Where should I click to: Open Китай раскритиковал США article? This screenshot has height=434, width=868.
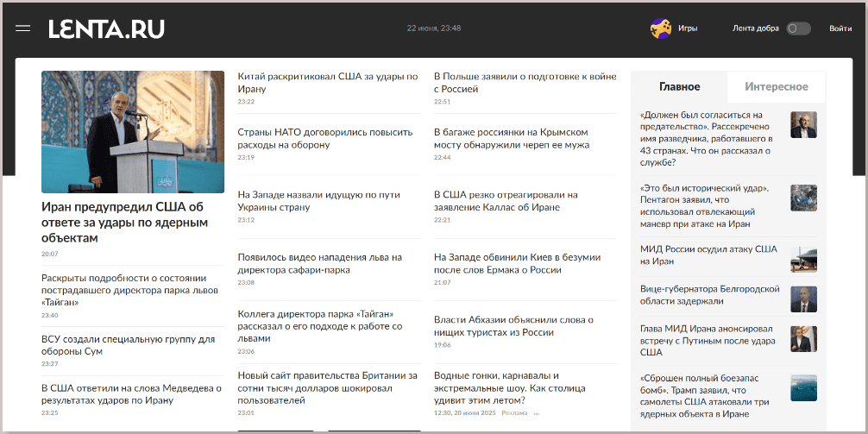click(328, 83)
